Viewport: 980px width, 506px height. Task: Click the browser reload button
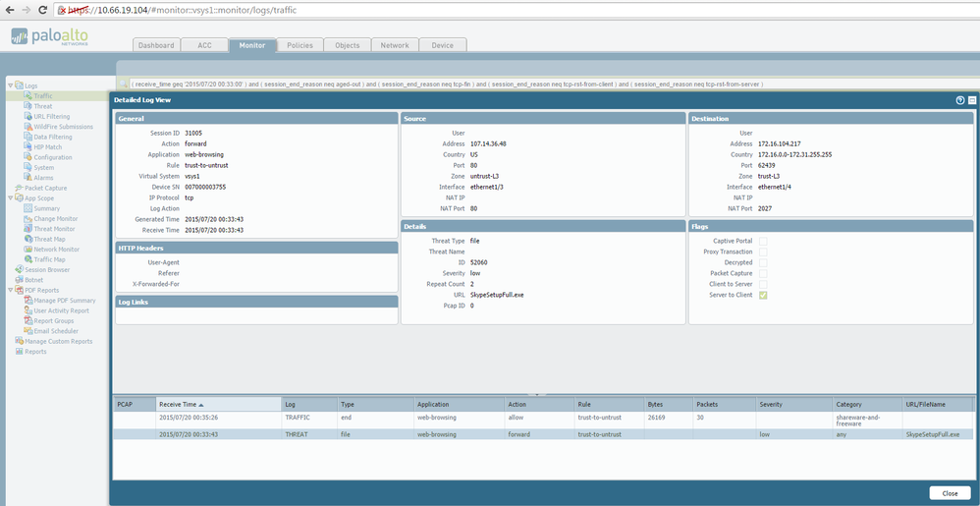[43, 10]
